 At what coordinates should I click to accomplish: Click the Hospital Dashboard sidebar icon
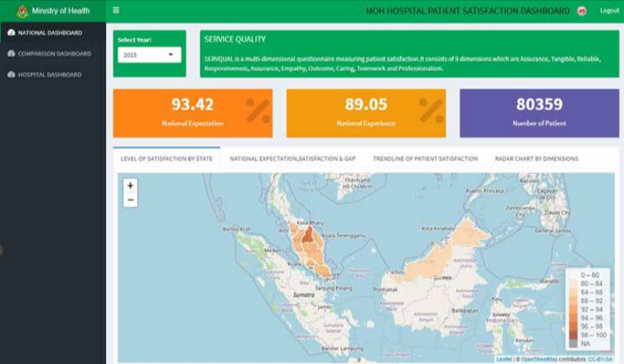(11, 75)
